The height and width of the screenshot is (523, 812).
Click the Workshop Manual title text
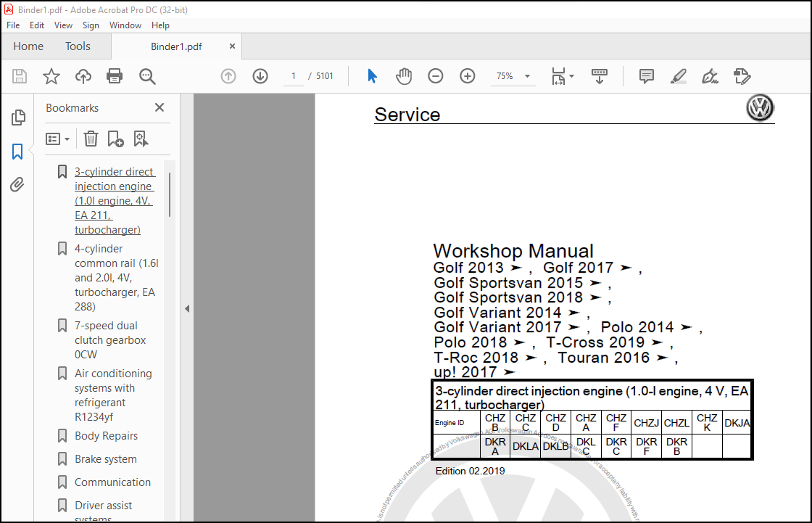point(513,251)
